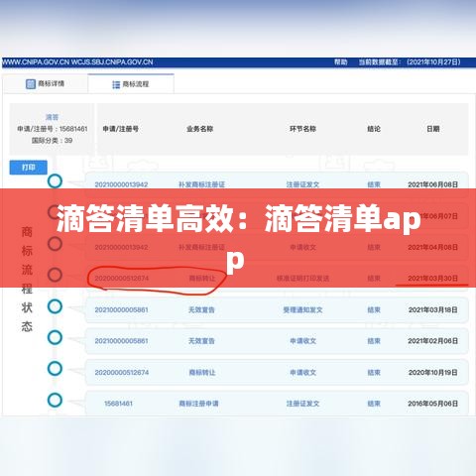Click 受理通知发文 step link
This screenshot has height=476, width=476.
click(x=302, y=309)
